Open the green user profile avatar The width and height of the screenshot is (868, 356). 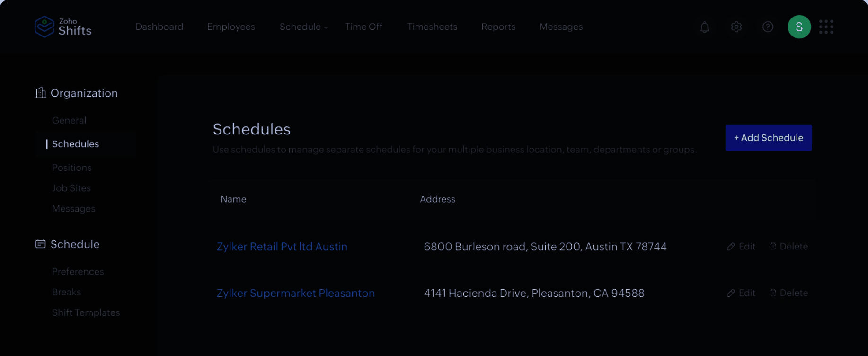click(x=799, y=27)
